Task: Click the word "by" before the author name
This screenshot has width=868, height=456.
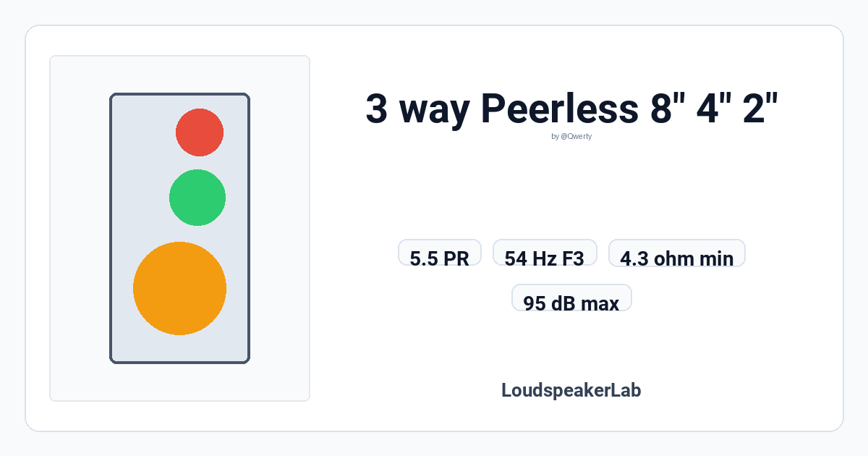Action: click(555, 136)
